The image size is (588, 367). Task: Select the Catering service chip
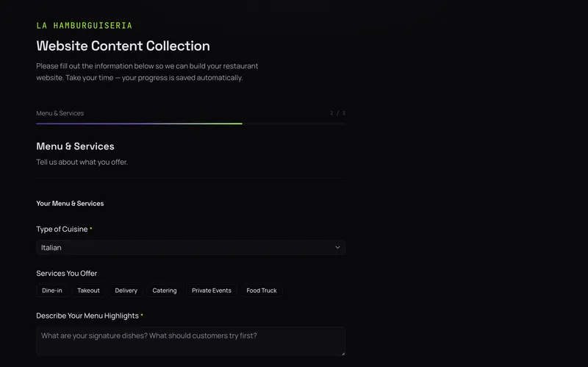(165, 291)
